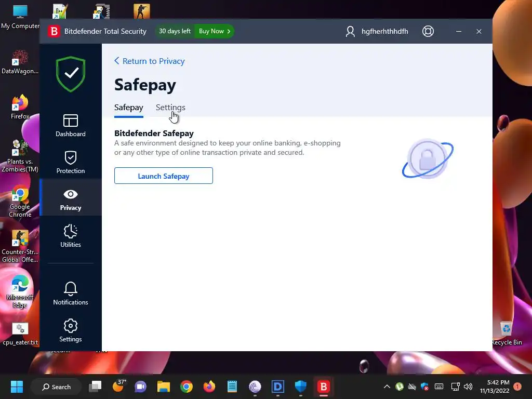
Task: Open the Dashboard section in sidebar
Action: click(71, 125)
